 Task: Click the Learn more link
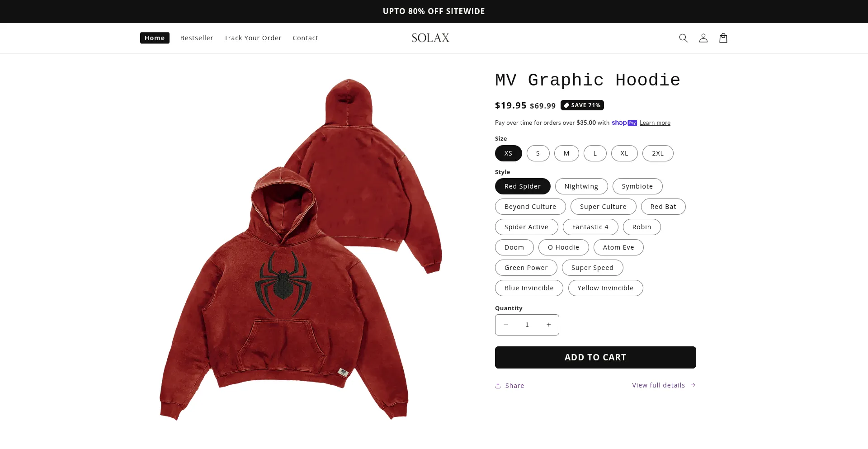click(655, 123)
